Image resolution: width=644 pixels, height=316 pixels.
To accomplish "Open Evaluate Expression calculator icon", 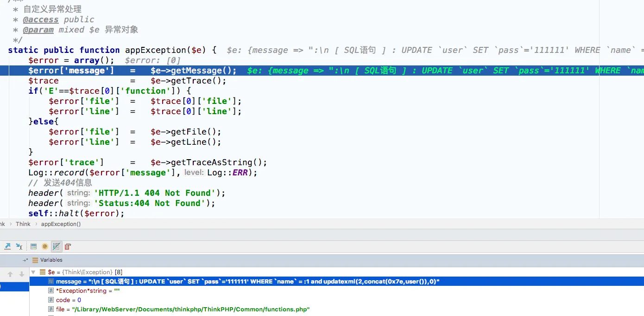I will click(34, 246).
